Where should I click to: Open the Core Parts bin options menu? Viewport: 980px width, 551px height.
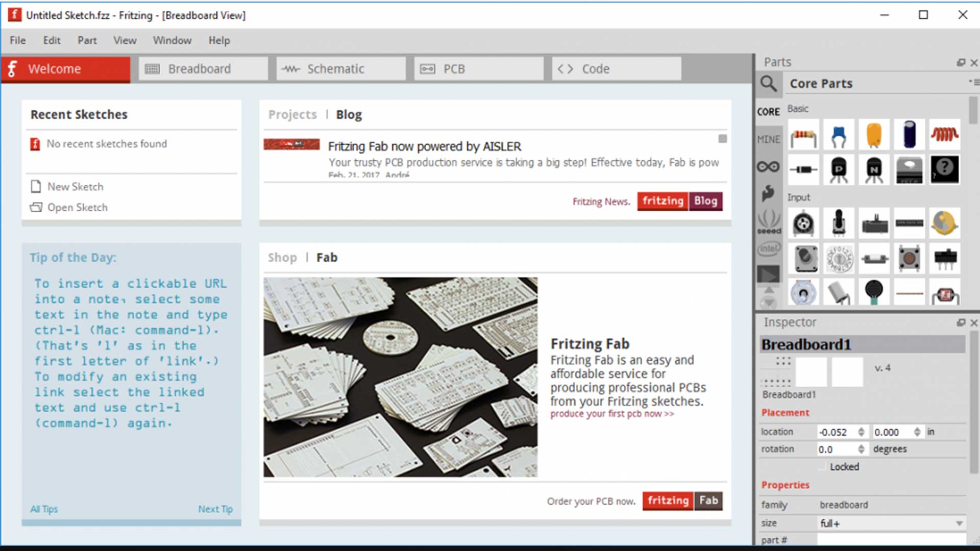(x=973, y=82)
